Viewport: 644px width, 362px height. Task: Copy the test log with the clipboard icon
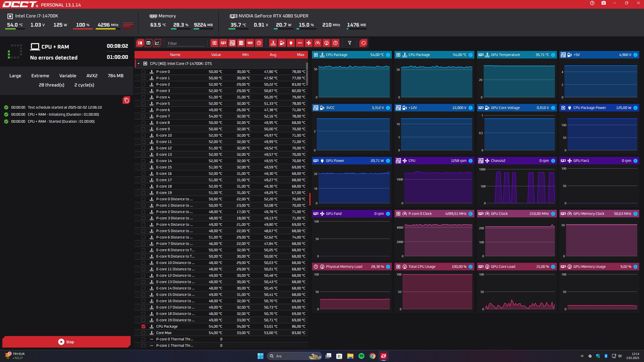(x=126, y=100)
